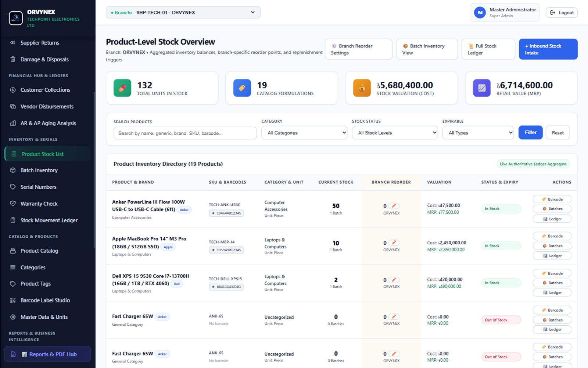Reset the product filters
Viewport: 588px width, 368px height.
tap(557, 133)
